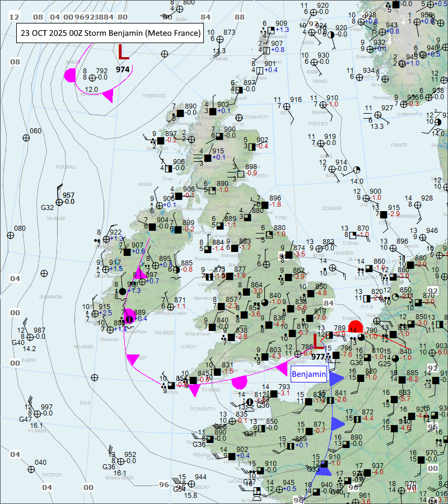Click the blue Benjamin storm label

308,374
